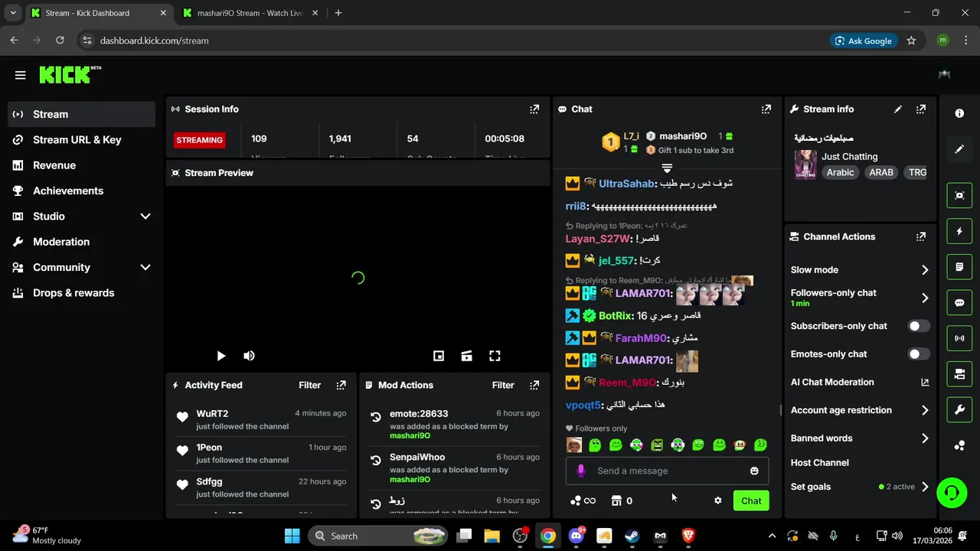Image resolution: width=980 pixels, height=551 pixels.
Task: Open Discord from the Windows taskbar
Action: pyautogui.click(x=576, y=536)
